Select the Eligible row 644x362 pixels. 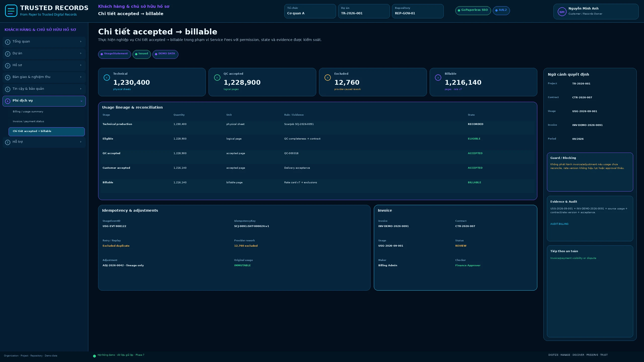pos(317,142)
